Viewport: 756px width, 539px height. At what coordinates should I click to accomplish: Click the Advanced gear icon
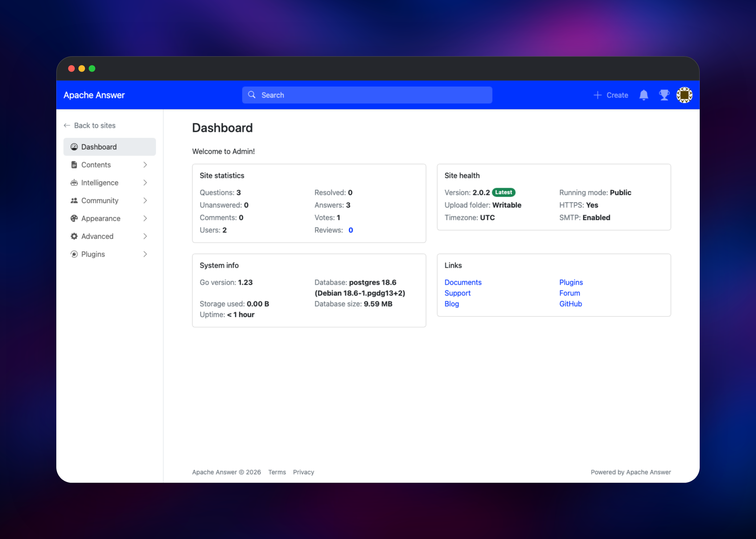pyautogui.click(x=74, y=236)
